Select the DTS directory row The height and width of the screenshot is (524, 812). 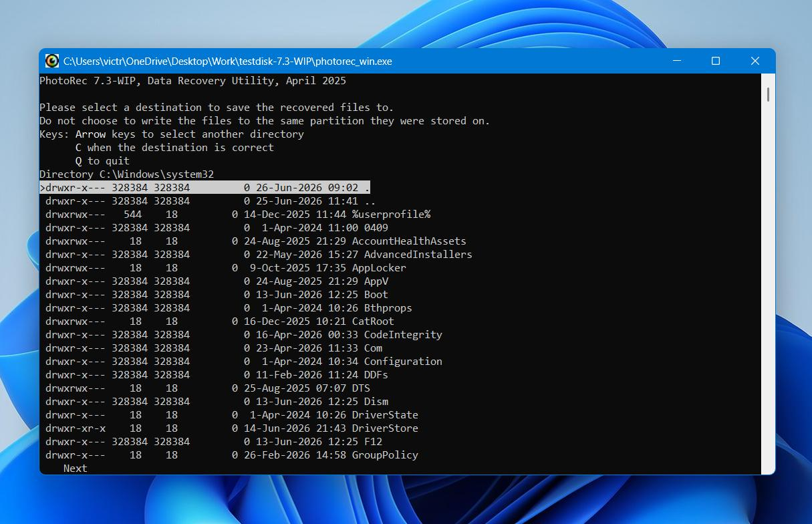point(208,388)
